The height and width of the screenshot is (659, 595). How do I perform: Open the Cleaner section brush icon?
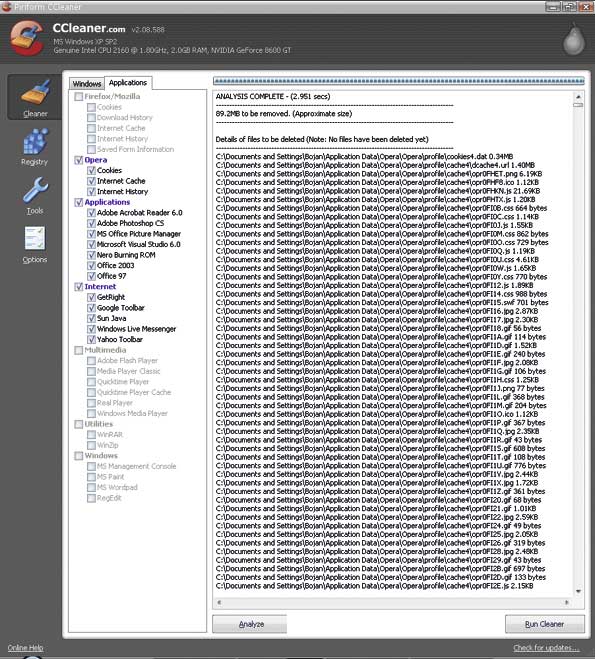[x=35, y=92]
